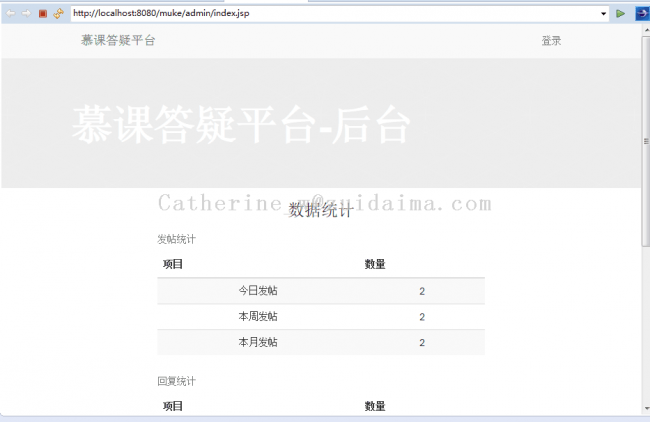Screen dimensions: 650x422
Task: Expand the URL address history dropdown
Action: point(603,13)
